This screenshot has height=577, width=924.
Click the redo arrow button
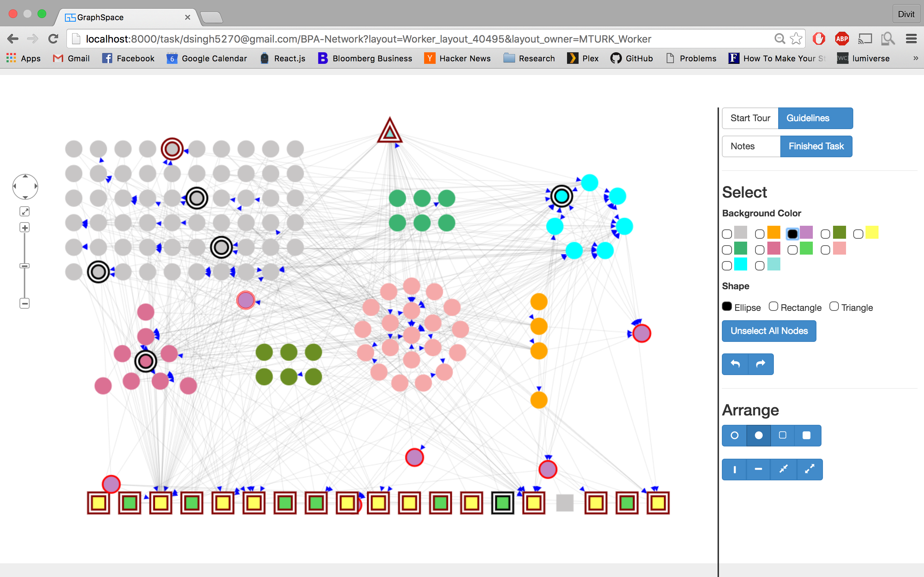760,364
